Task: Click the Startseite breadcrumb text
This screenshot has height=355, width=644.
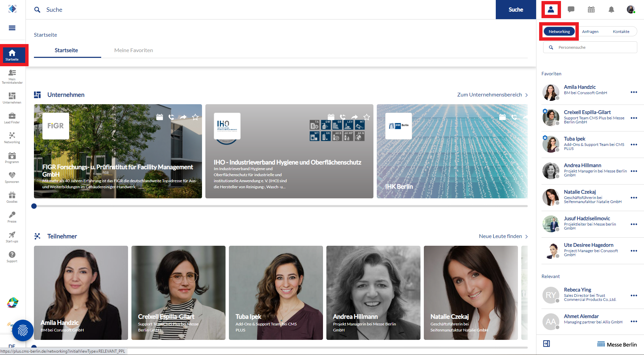Action: click(45, 35)
